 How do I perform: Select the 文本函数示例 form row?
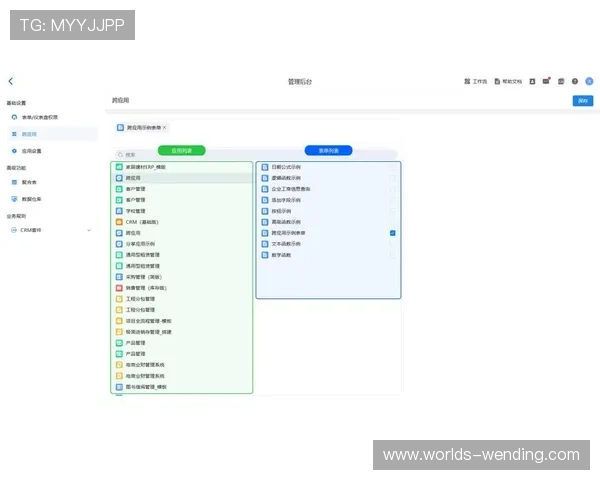coord(328,244)
